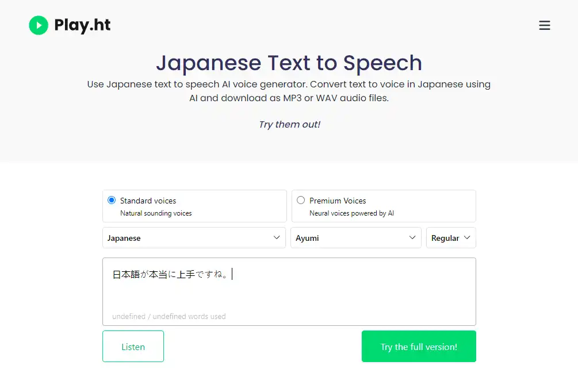Click the 'Try the full version!' button

[x=419, y=347]
